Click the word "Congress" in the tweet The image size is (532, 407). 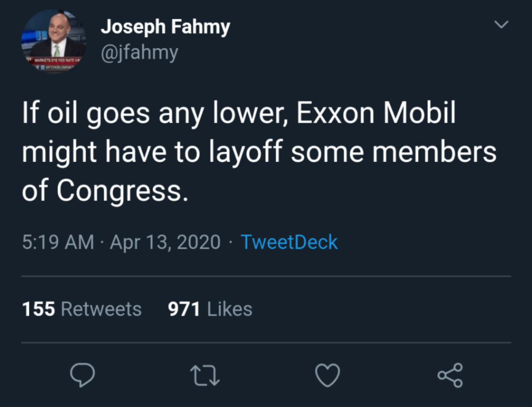pyautogui.click(x=119, y=191)
